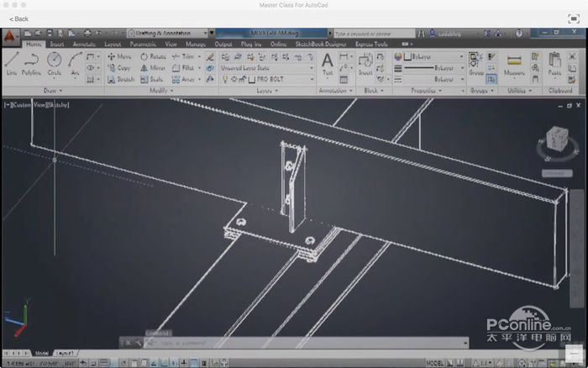Switch to the Output ribbon tab
The image size is (588, 368).
pyautogui.click(x=223, y=44)
